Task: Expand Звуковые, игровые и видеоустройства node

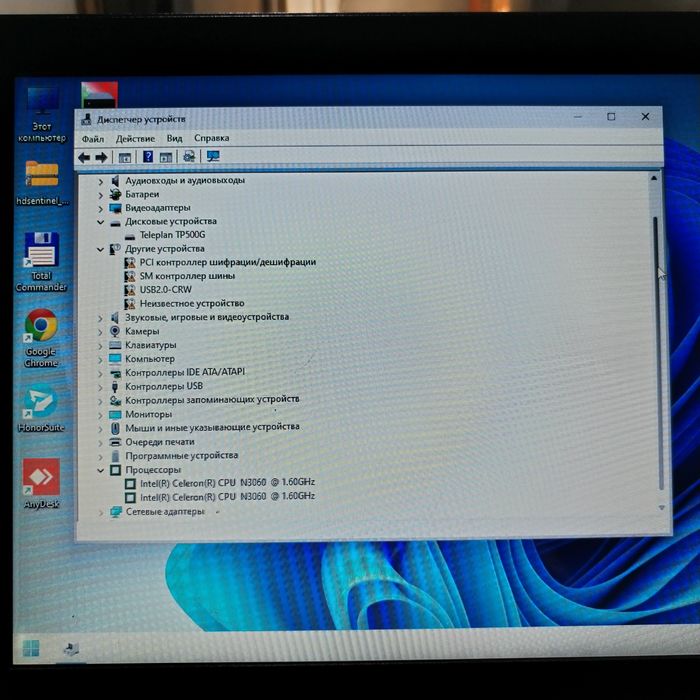Action: click(100, 318)
